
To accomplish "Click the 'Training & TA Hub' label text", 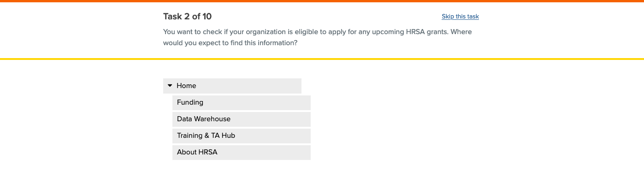I will point(206,136).
